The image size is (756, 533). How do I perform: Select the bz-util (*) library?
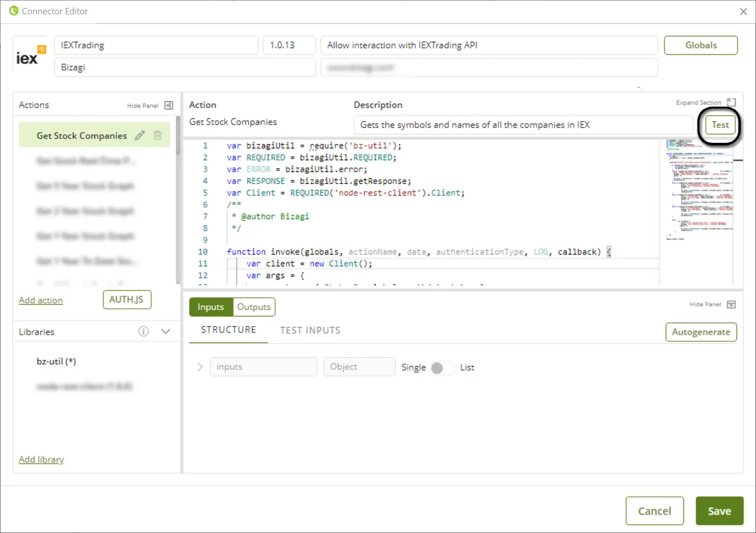(56, 361)
